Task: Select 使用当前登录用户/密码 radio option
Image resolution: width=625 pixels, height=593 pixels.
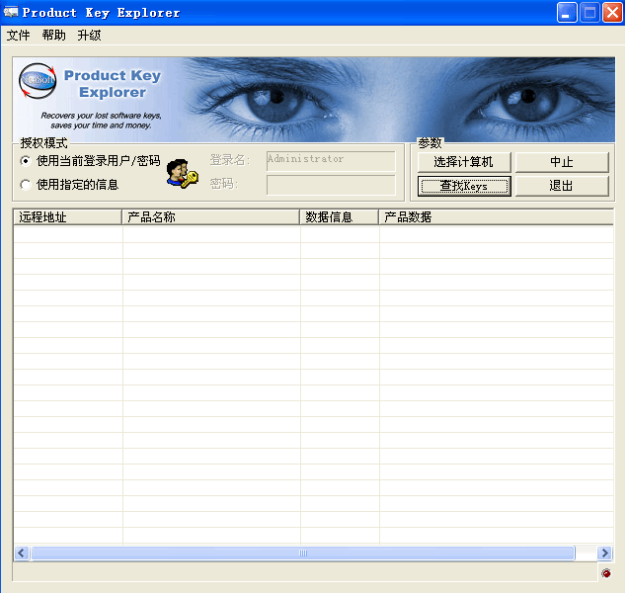Action: 26,161
